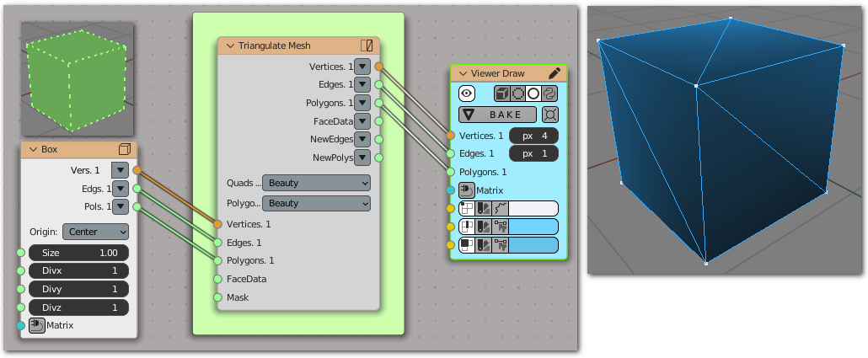Click the green dashed cube preview thumbnail

tap(77, 79)
